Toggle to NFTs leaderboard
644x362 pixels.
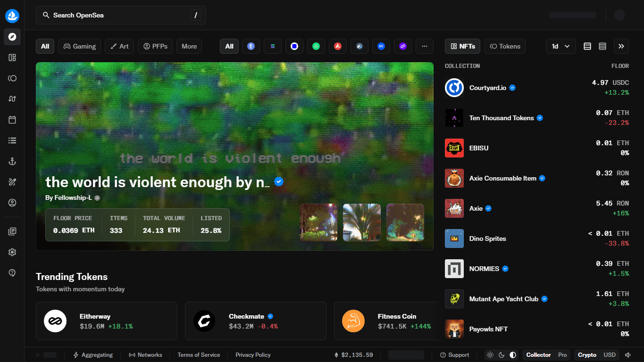463,46
